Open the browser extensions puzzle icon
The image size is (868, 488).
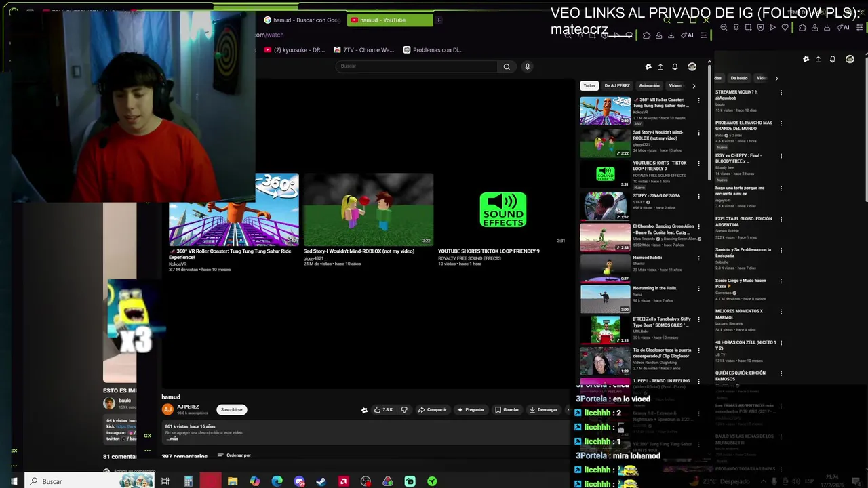pyautogui.click(x=646, y=35)
